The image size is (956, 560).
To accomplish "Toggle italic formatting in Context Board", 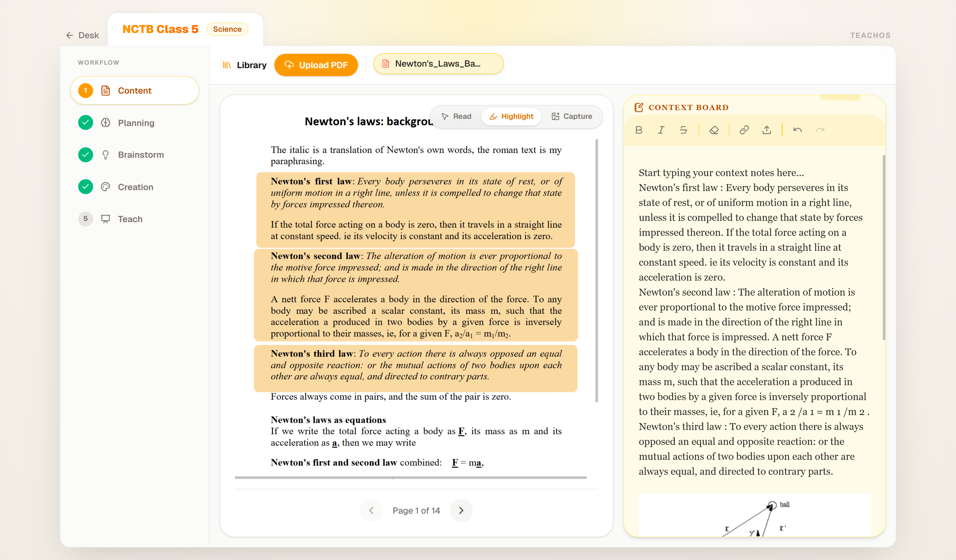I will 661,130.
